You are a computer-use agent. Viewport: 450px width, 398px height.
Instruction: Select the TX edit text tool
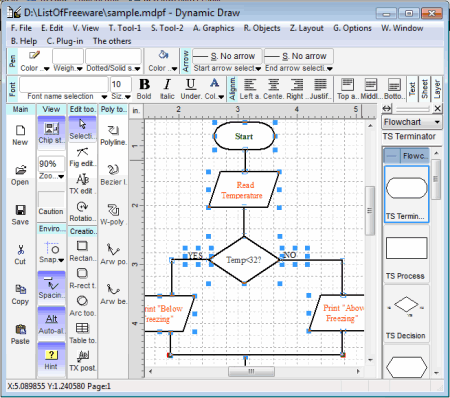tap(82, 184)
